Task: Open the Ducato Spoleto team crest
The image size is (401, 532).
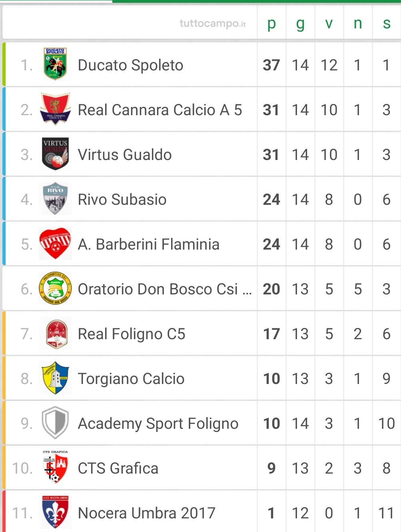Action: point(55,64)
